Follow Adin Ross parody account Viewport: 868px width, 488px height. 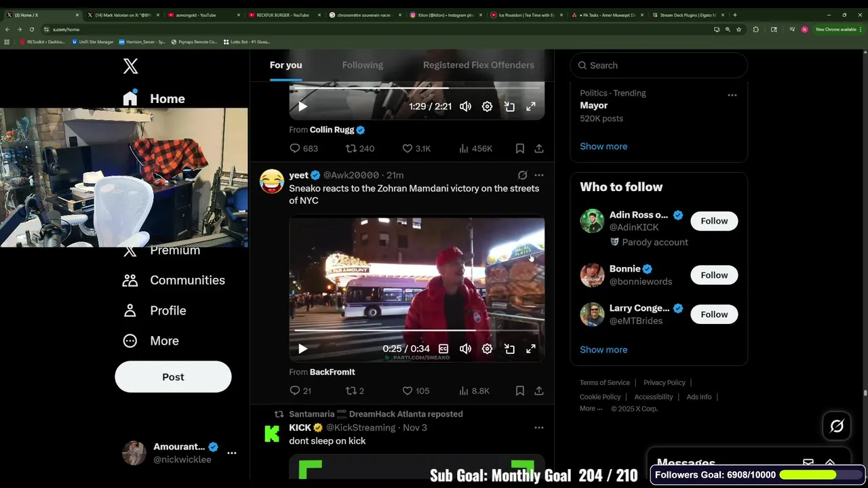point(714,221)
